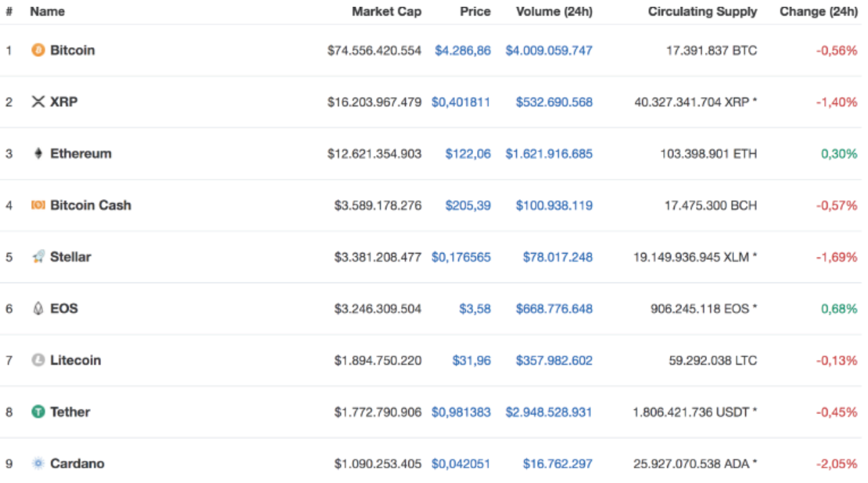Viewport: 868px width, 483px height.
Task: Sort by Change (24h) column header
Action: [818, 11]
